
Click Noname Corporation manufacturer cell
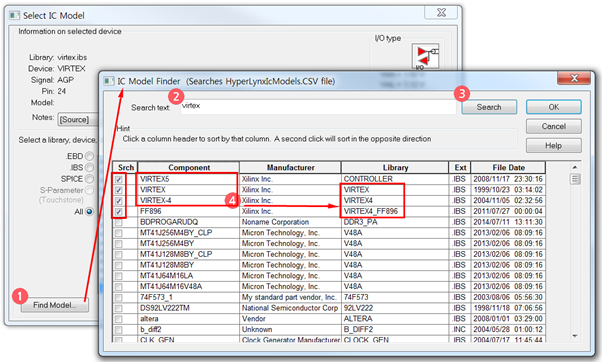point(290,222)
